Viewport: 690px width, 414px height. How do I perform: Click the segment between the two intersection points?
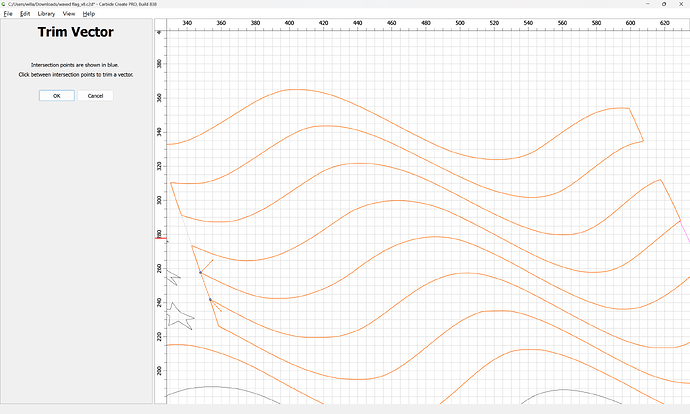click(x=205, y=286)
